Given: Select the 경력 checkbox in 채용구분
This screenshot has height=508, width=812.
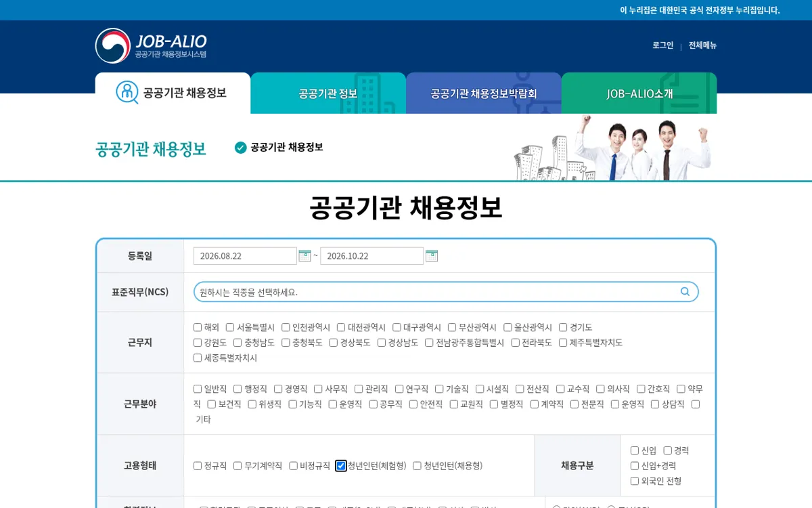Looking at the screenshot, I should 667,450.
